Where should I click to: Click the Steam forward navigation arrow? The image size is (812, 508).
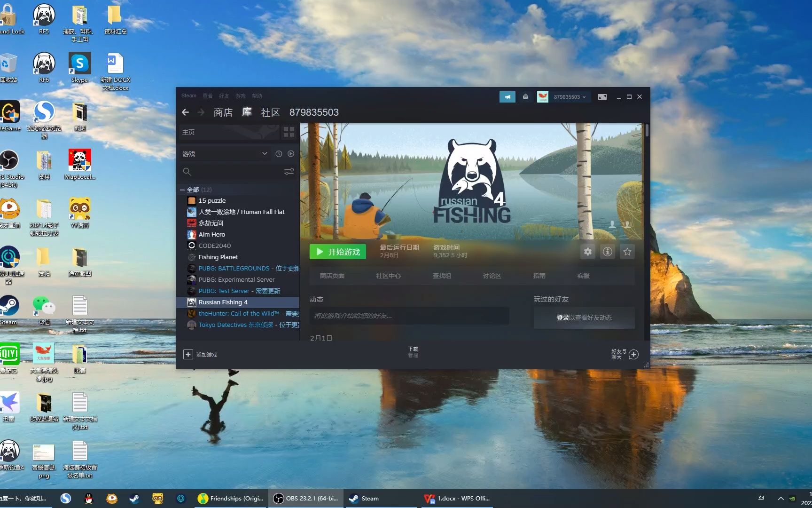[x=201, y=112]
